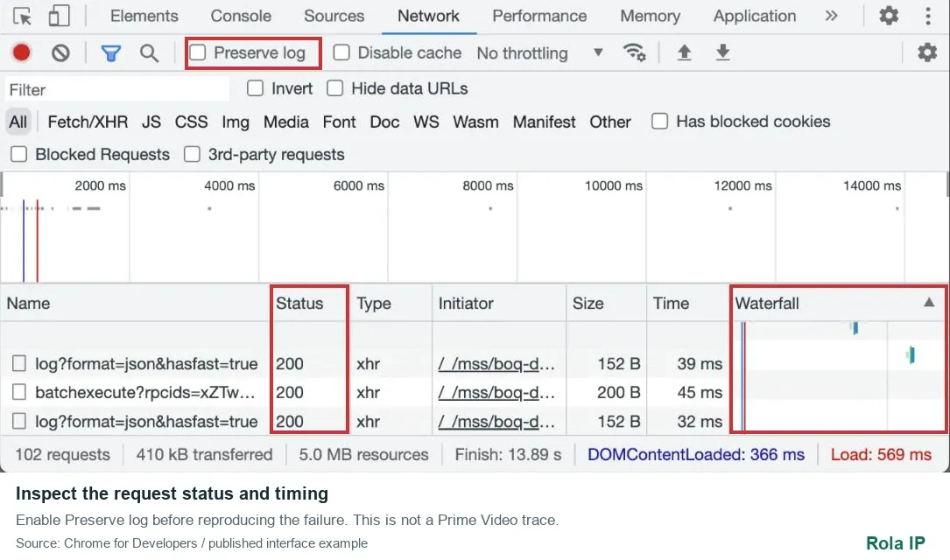The width and height of the screenshot is (950, 560).
Task: Open initiator link for the 39 ms request
Action: [496, 364]
